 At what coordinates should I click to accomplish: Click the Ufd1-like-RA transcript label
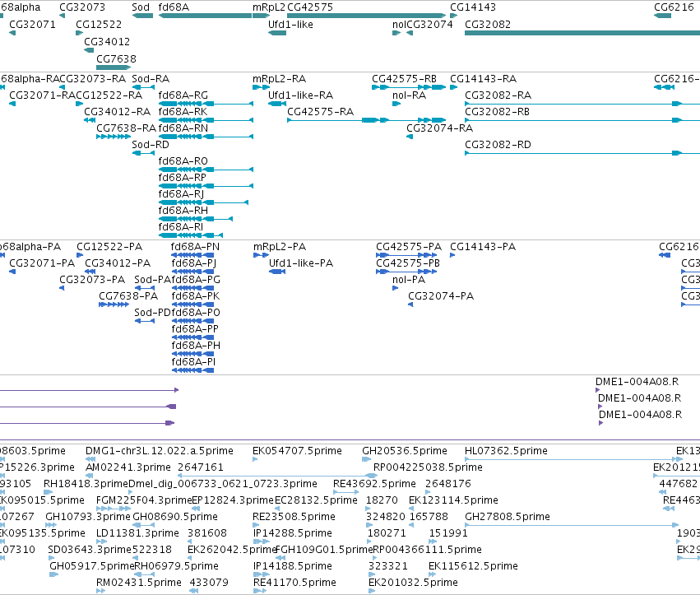pyautogui.click(x=301, y=95)
